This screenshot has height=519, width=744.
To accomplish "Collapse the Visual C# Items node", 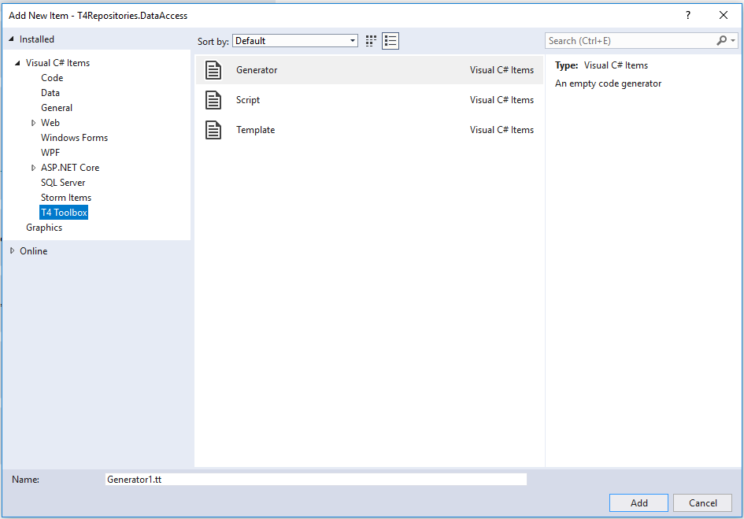I will [x=18, y=63].
